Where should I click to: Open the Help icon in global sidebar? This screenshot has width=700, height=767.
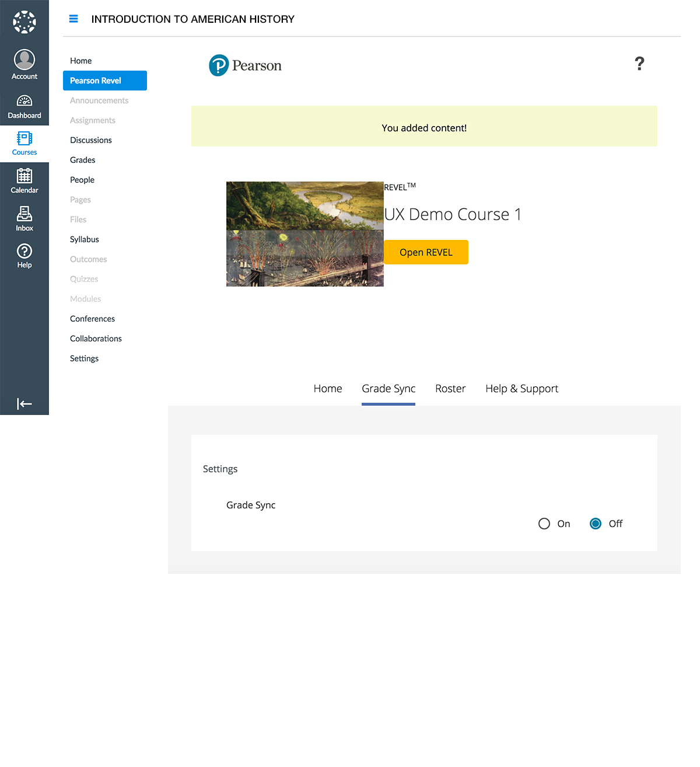tap(24, 256)
